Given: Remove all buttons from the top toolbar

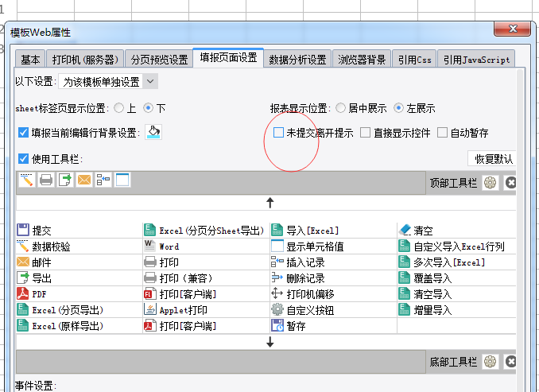Looking at the screenshot, I should [x=510, y=183].
